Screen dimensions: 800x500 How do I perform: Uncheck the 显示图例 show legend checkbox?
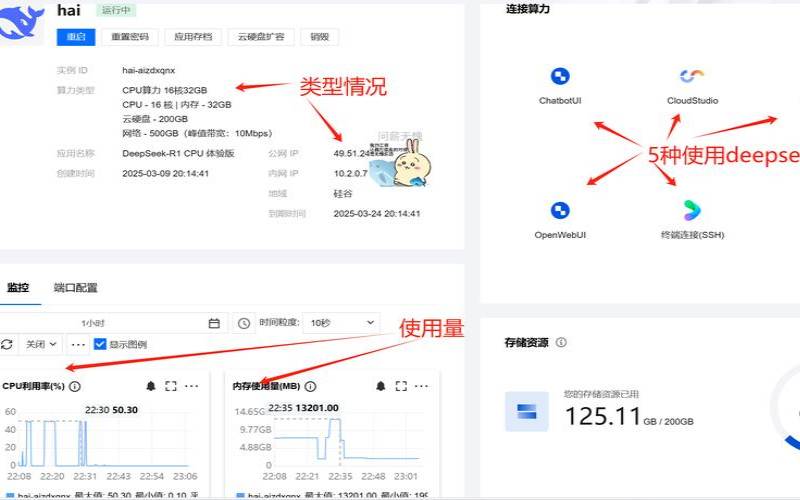click(x=100, y=344)
